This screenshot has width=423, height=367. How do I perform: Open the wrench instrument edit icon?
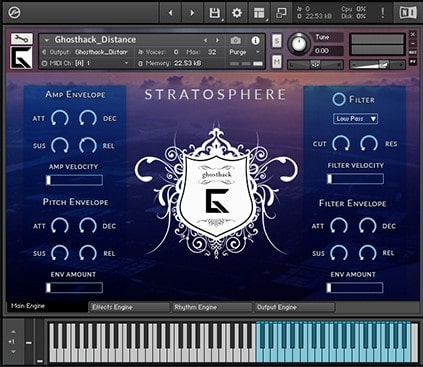point(22,39)
